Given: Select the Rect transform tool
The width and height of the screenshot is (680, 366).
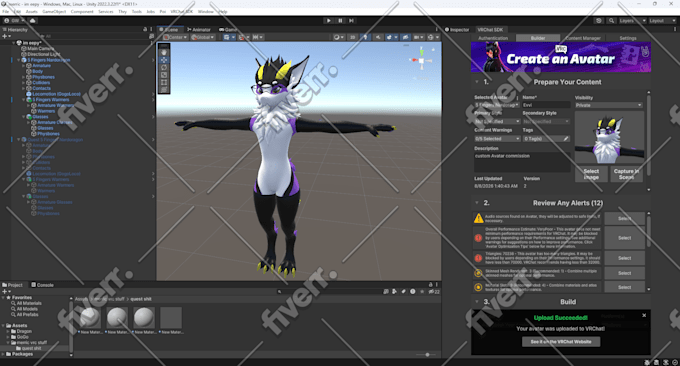Looking at the screenshot, I should point(164,82).
